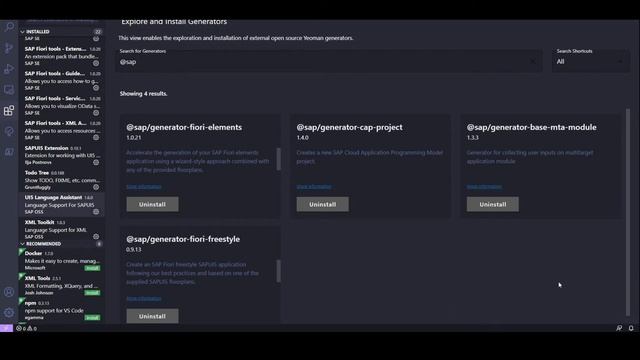Image resolution: width=640 pixels, height=360 pixels.
Task: Open gear for UI5 Language Assistant
Action: (x=96, y=212)
